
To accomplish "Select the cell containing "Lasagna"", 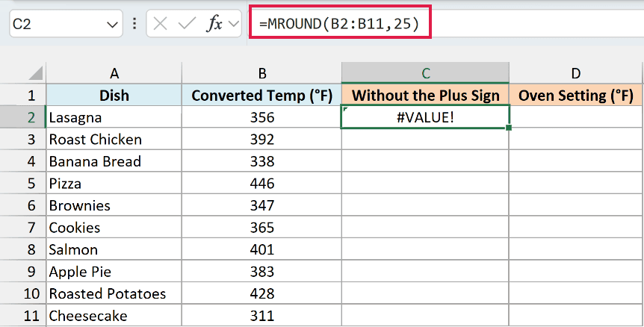I will 114,117.
